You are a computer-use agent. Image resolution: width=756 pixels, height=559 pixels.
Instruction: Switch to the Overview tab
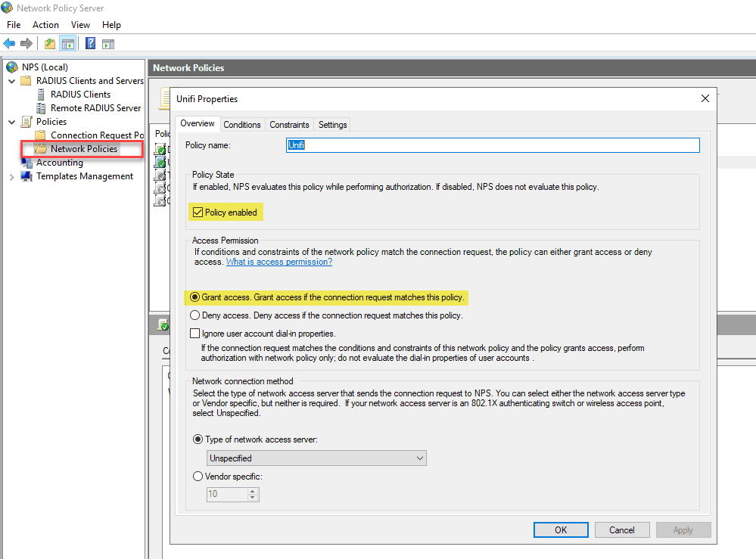tap(198, 123)
